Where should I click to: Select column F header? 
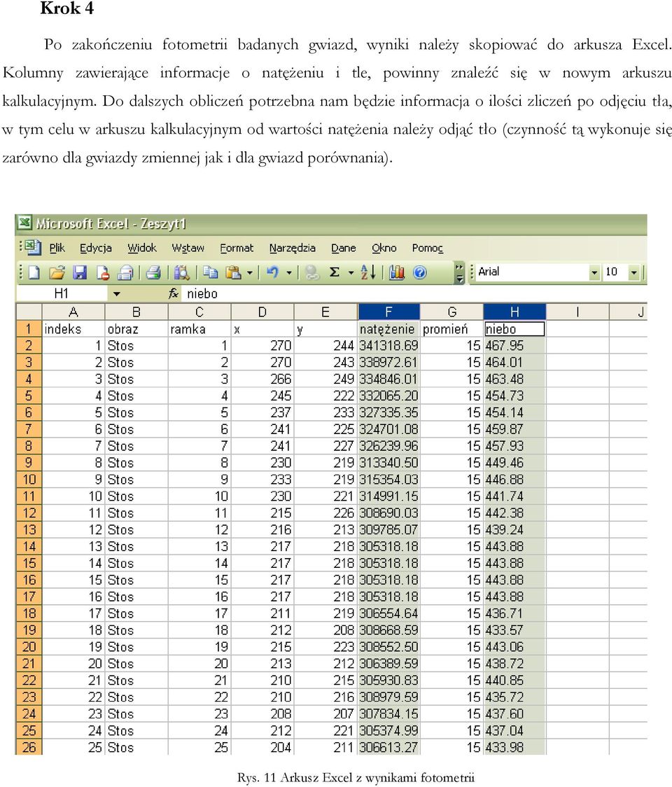pyautogui.click(x=389, y=312)
